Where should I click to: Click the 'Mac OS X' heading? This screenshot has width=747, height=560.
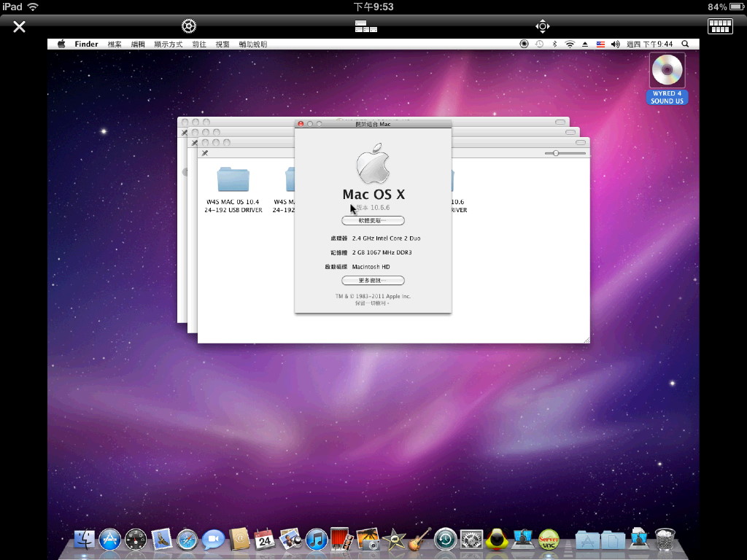tap(373, 194)
